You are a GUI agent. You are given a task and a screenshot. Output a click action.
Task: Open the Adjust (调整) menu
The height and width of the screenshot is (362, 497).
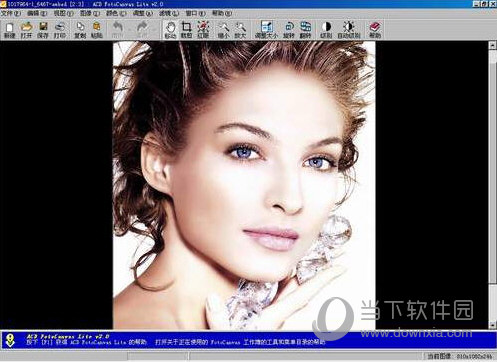click(x=143, y=13)
